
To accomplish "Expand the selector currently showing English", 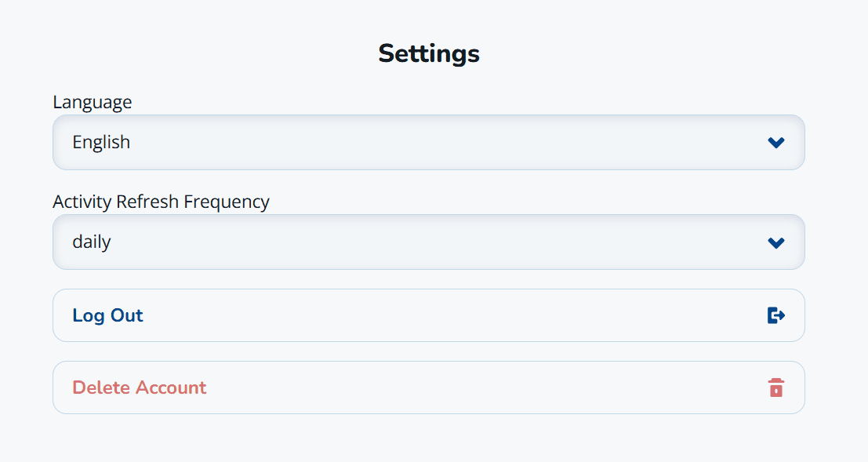I will point(429,142).
